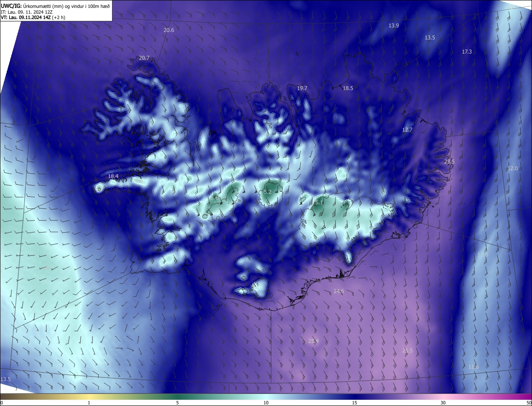532x406 pixels.
Task: Click the 10 tick on the color scale
Action: point(266,403)
